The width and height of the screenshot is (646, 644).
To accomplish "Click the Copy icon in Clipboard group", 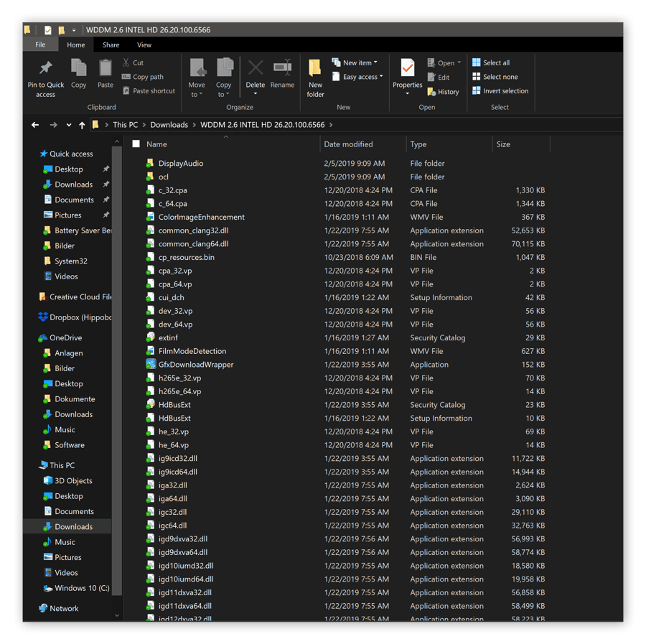I will pos(78,69).
